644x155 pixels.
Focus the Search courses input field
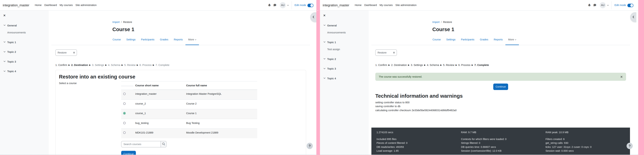[x=141, y=144]
